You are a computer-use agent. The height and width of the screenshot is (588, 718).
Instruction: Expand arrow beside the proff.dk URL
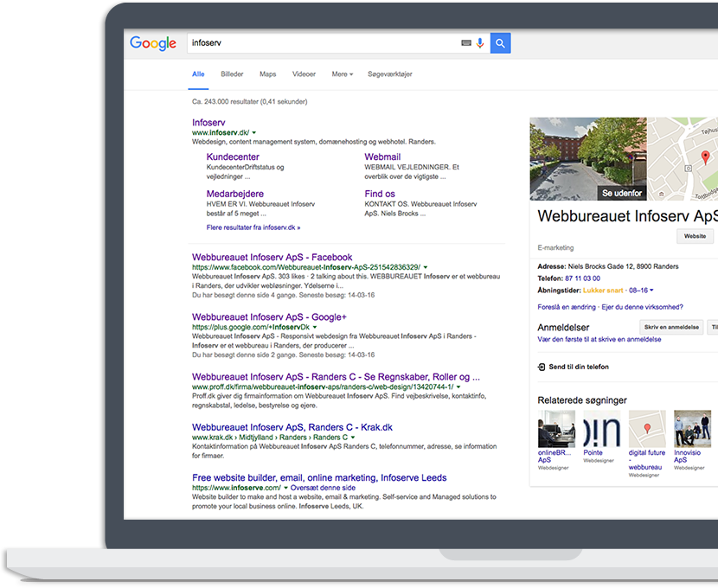click(x=458, y=387)
